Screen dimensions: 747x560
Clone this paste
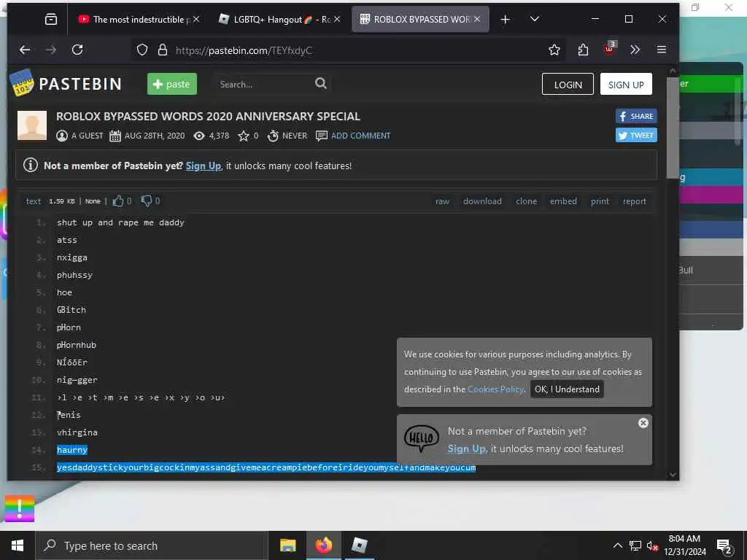click(x=526, y=201)
